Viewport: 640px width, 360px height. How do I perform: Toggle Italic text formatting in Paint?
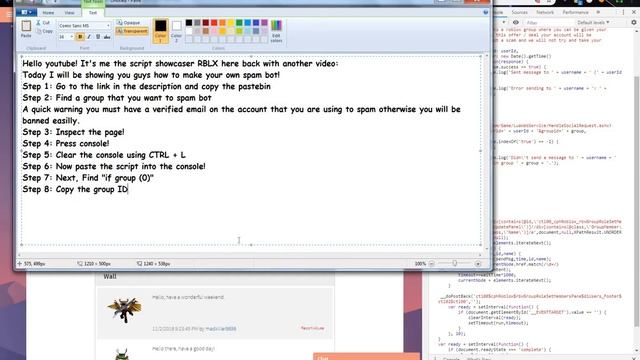[89, 37]
